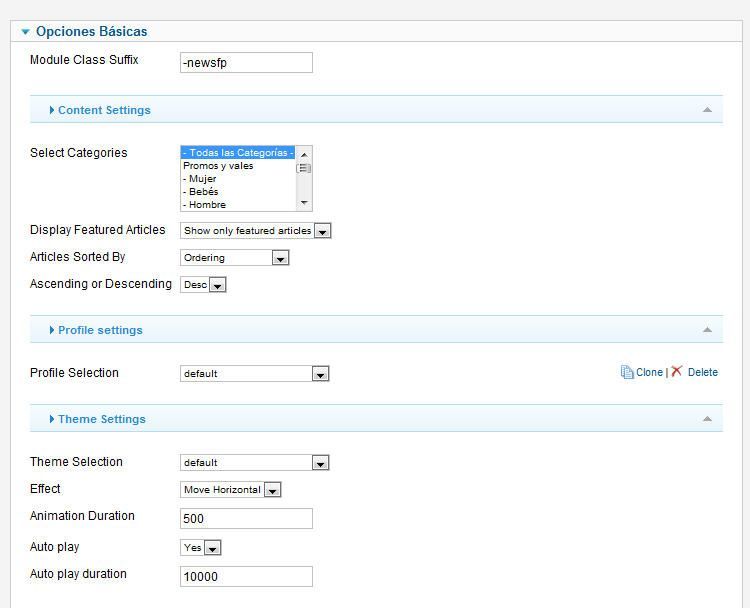Click the categories list scroll-down arrow
Screen dimensions: 750x608
[x=304, y=203]
